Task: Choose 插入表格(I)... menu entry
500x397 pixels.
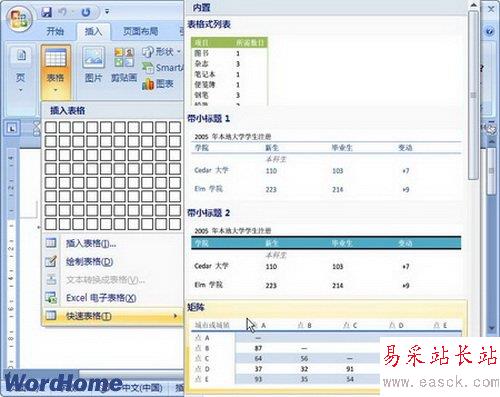Action: (x=113, y=244)
